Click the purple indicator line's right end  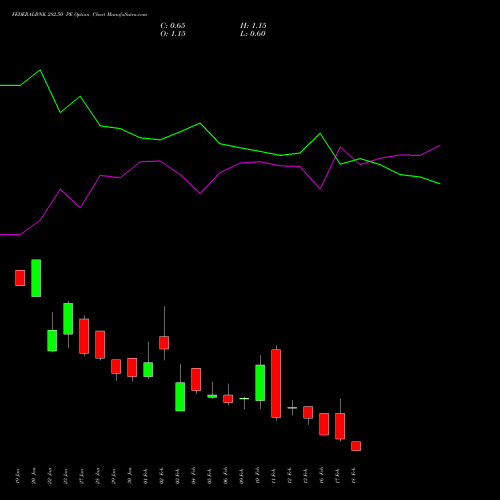pyautogui.click(x=440, y=146)
